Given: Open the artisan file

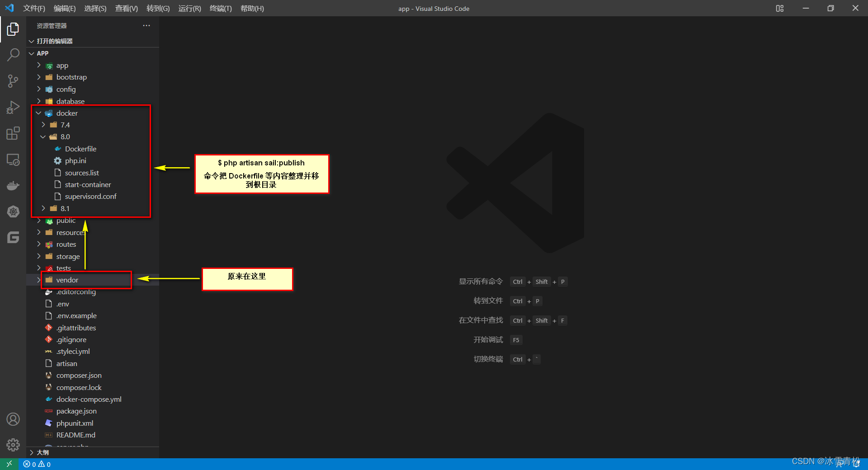Looking at the screenshot, I should coord(66,364).
